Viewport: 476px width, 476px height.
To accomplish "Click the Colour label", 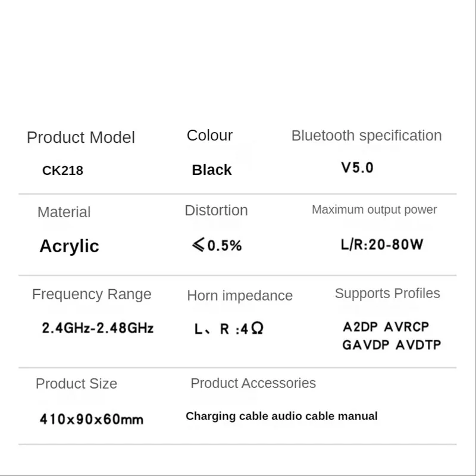I will pos(209,136).
